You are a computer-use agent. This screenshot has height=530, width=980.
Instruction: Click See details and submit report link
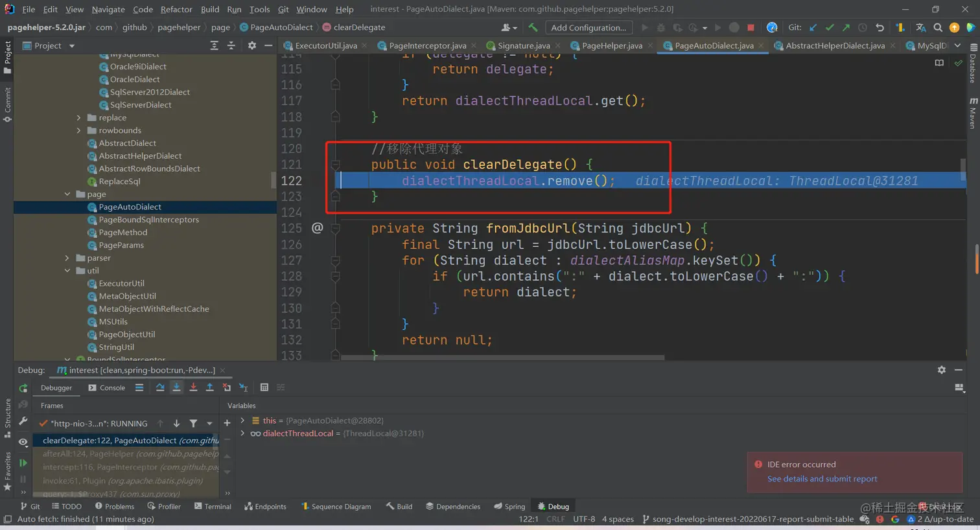coord(822,479)
